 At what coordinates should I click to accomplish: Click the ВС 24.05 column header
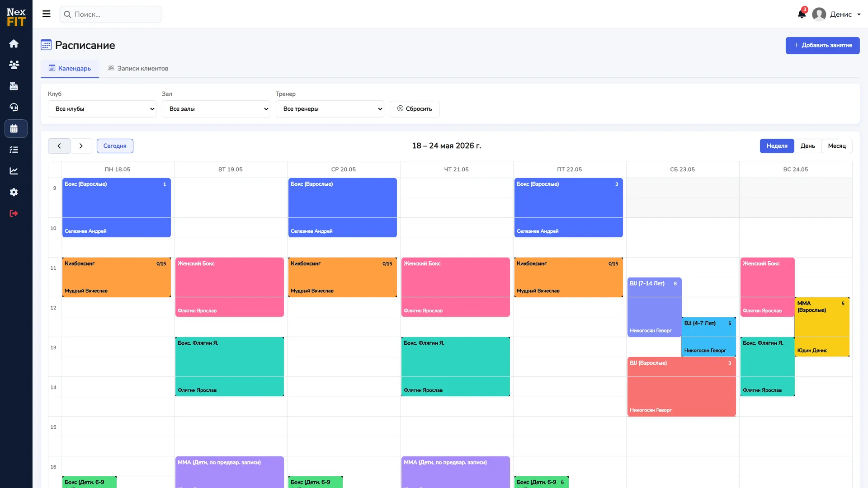[x=796, y=169]
